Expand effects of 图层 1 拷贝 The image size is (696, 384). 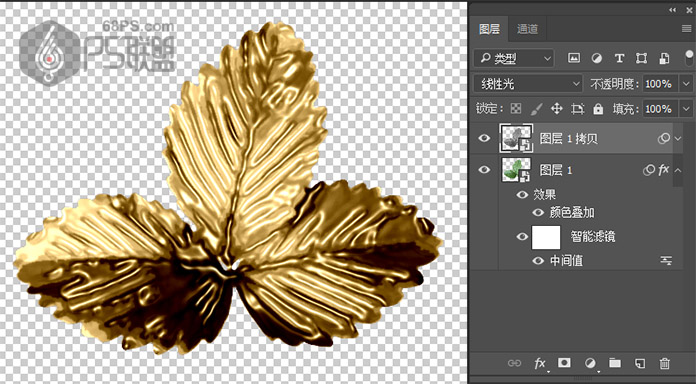(x=678, y=139)
